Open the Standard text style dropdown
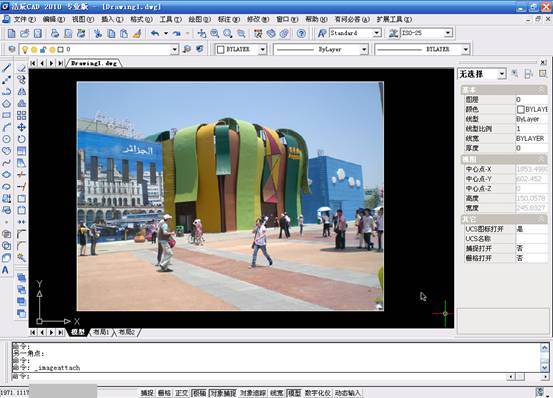553x398 pixels. coord(377,33)
